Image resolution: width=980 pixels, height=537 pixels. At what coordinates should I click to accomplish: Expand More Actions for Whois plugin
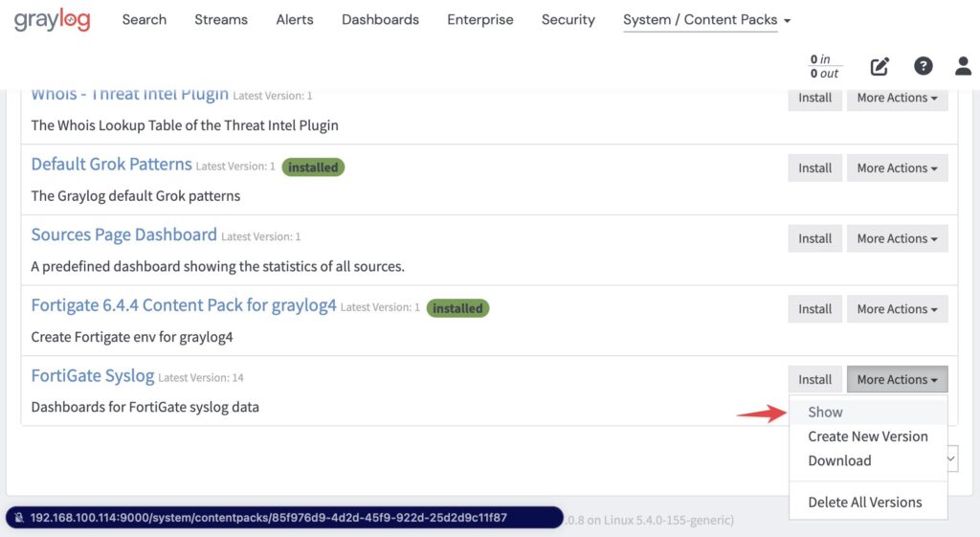[x=898, y=99]
